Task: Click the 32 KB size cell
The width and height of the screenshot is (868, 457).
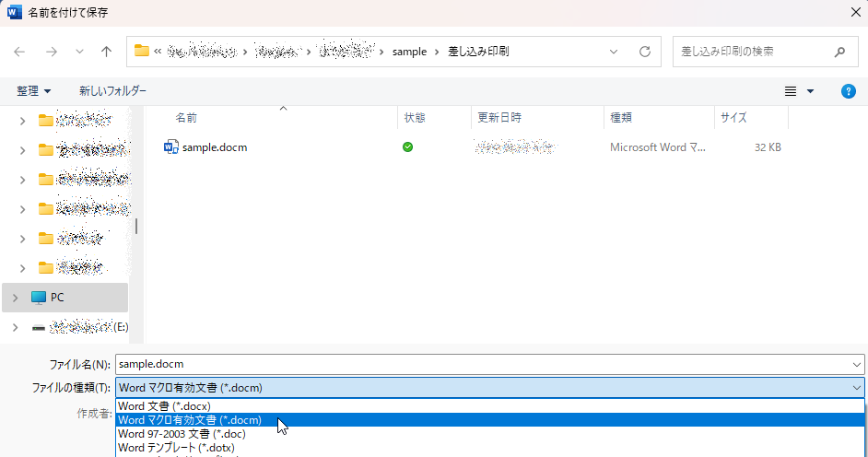Action: [x=768, y=147]
